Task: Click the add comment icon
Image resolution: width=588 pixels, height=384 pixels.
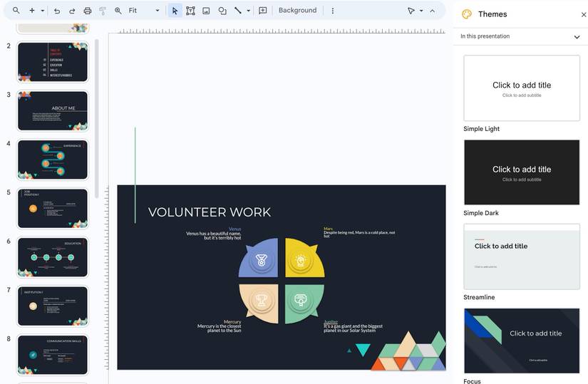Action: [x=263, y=11]
